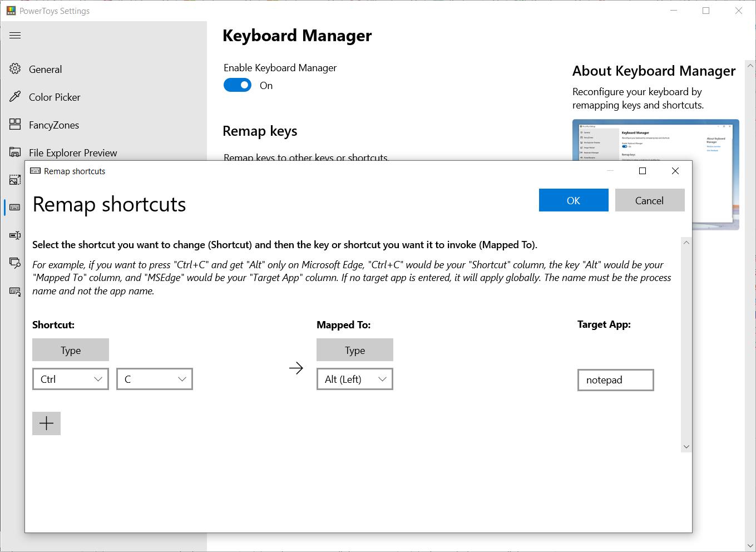Click the General gear icon

coord(15,69)
